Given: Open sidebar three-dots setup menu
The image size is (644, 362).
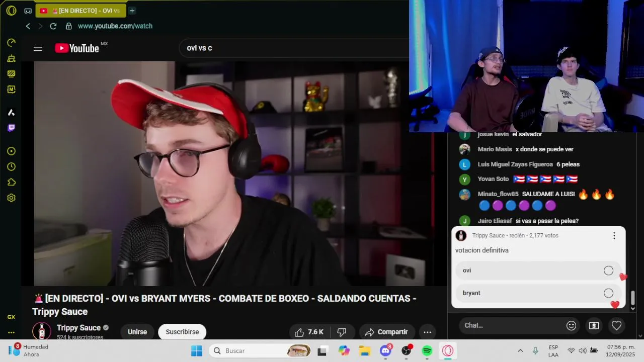Looking at the screenshot, I should [11, 332].
